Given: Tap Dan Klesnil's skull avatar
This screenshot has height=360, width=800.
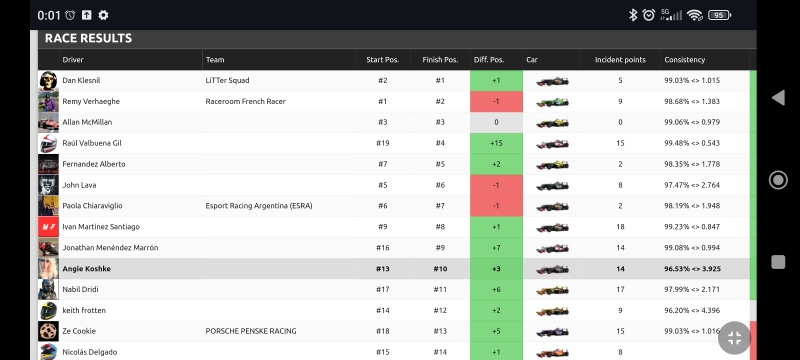Looking at the screenshot, I should [48, 81].
